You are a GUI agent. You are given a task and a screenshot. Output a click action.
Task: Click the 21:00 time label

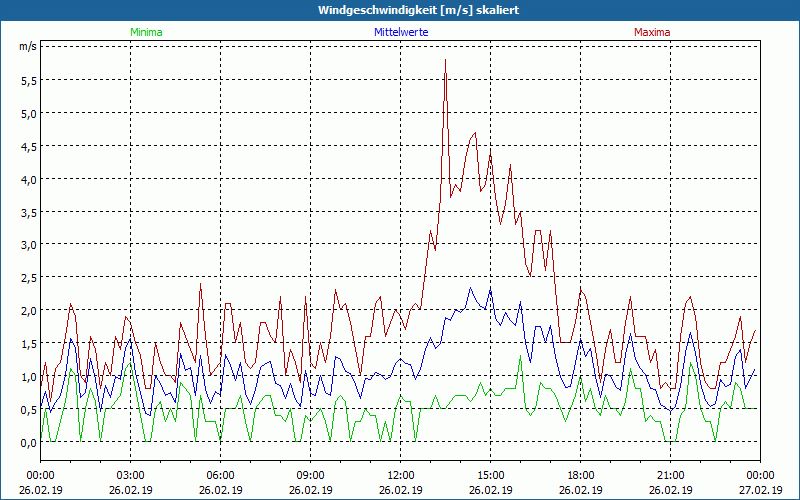670,476
